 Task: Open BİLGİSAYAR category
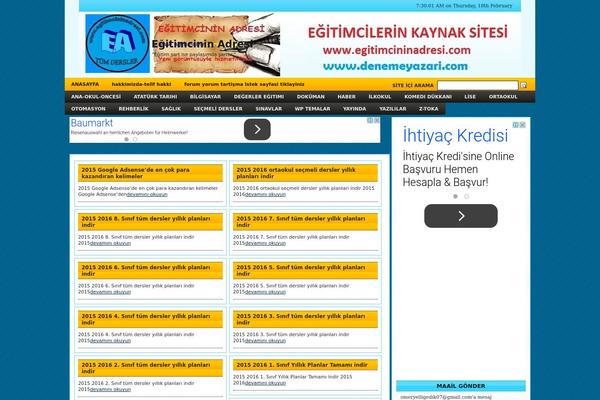[x=205, y=97]
